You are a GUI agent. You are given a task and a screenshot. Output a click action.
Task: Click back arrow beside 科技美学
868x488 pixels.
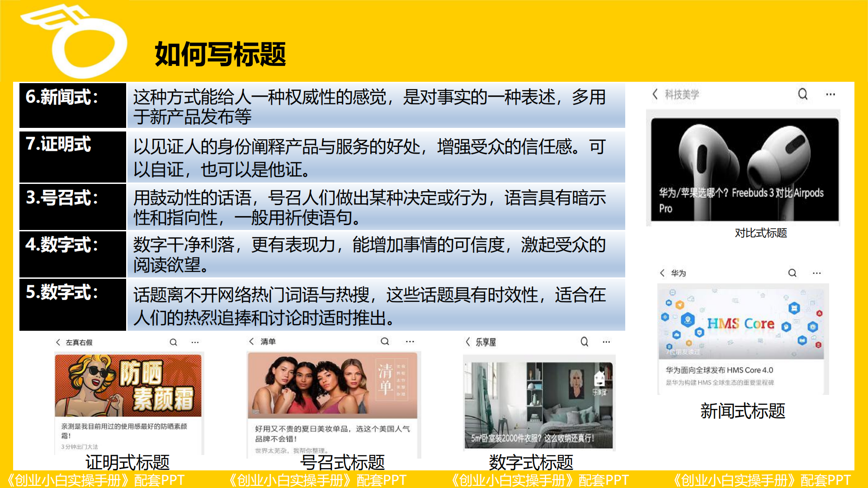(x=655, y=94)
